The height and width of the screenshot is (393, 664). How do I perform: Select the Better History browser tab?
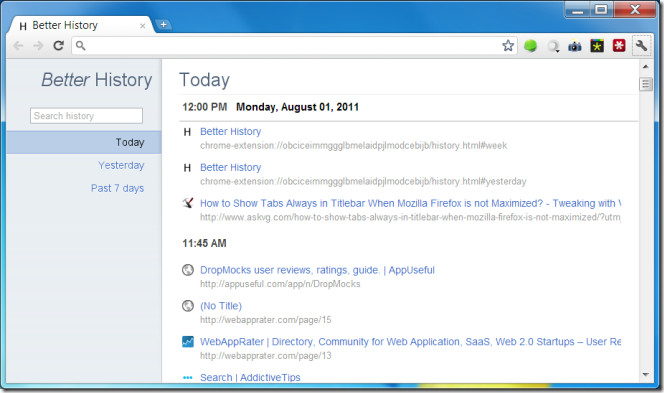pos(80,25)
